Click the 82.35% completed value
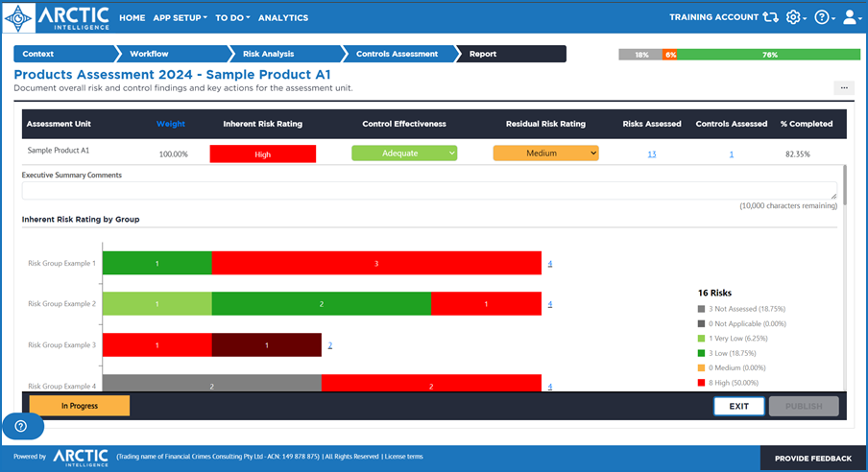 click(x=797, y=154)
